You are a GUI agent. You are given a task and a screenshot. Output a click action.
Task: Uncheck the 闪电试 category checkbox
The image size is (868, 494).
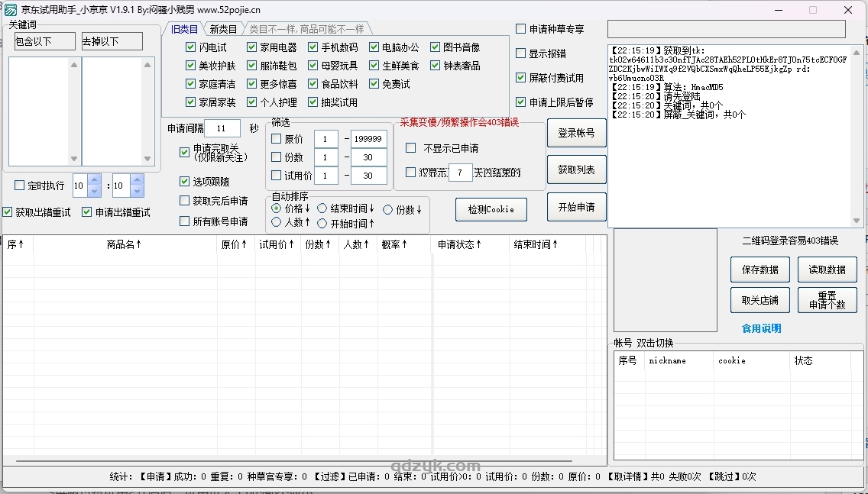pos(189,47)
